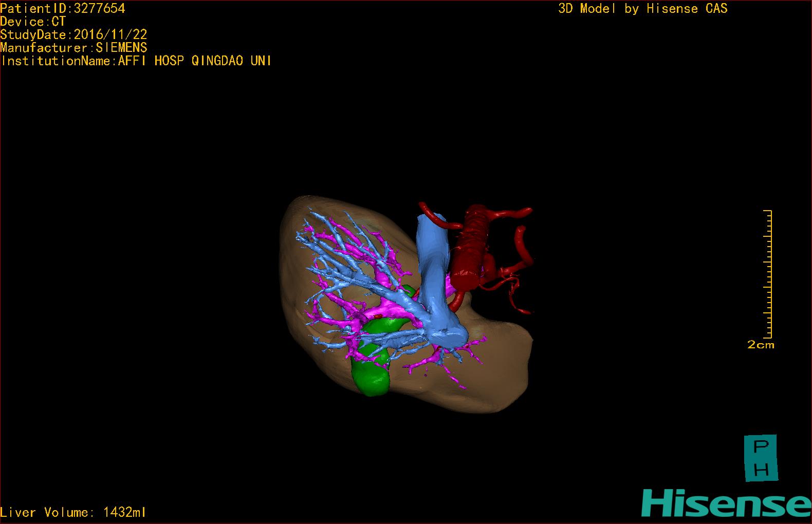This screenshot has height=524, width=812.
Task: Click the yellow scale ruler
Action: tap(768, 274)
